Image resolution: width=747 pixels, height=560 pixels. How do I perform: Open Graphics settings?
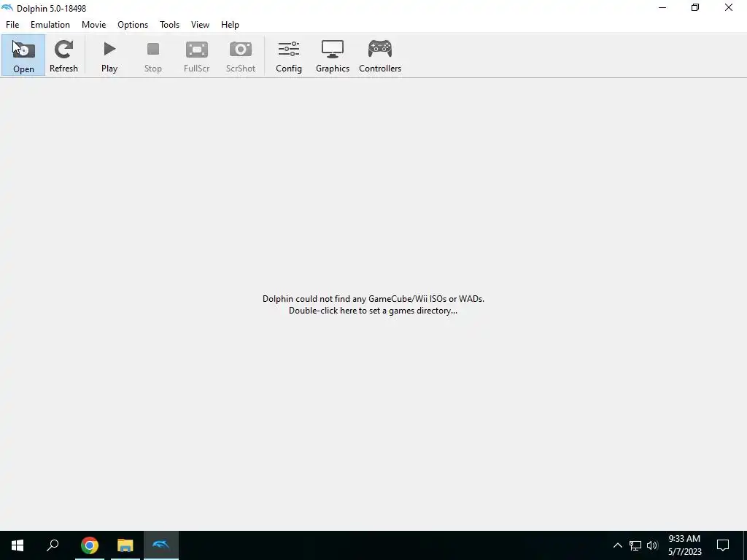(x=333, y=55)
